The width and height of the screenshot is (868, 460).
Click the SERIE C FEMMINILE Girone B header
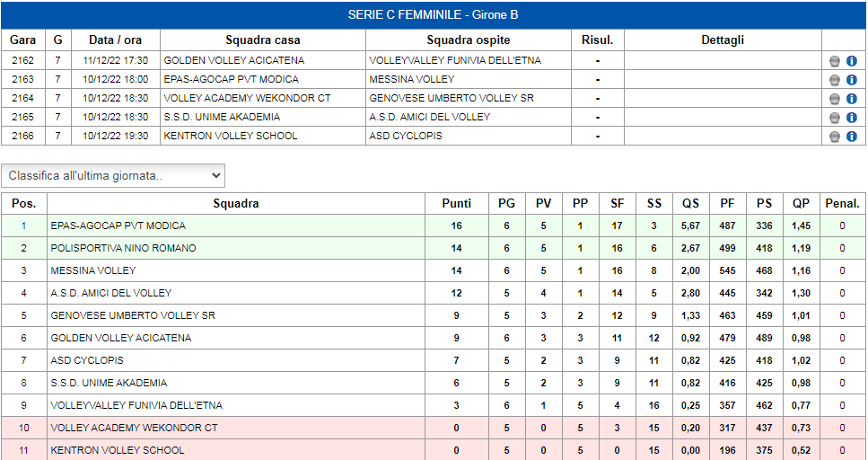(x=434, y=15)
